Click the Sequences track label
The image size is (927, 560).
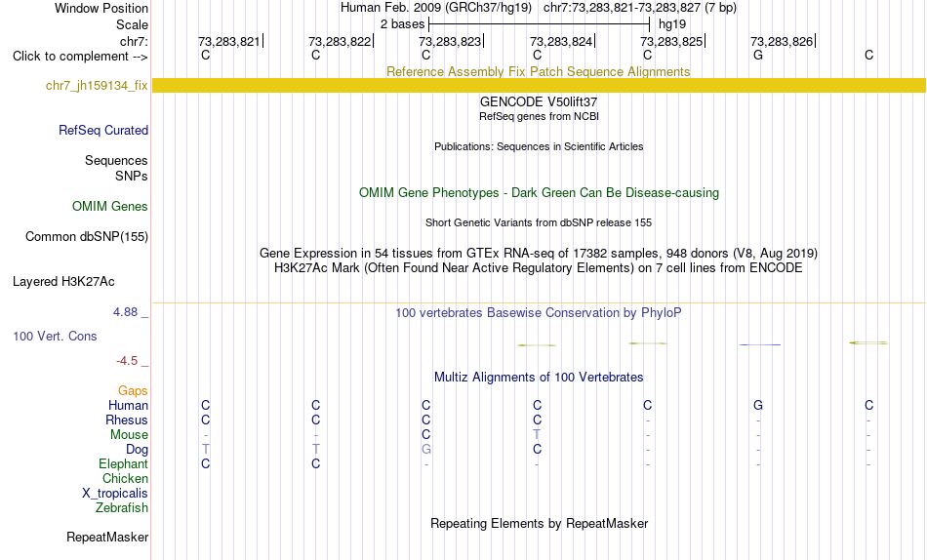tap(116, 160)
